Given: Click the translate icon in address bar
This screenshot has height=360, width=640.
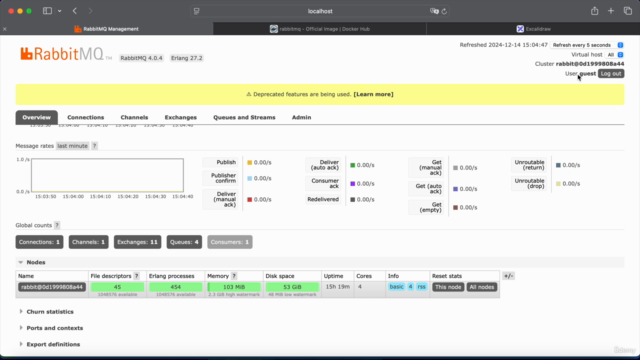Looking at the screenshot, I should point(434,11).
